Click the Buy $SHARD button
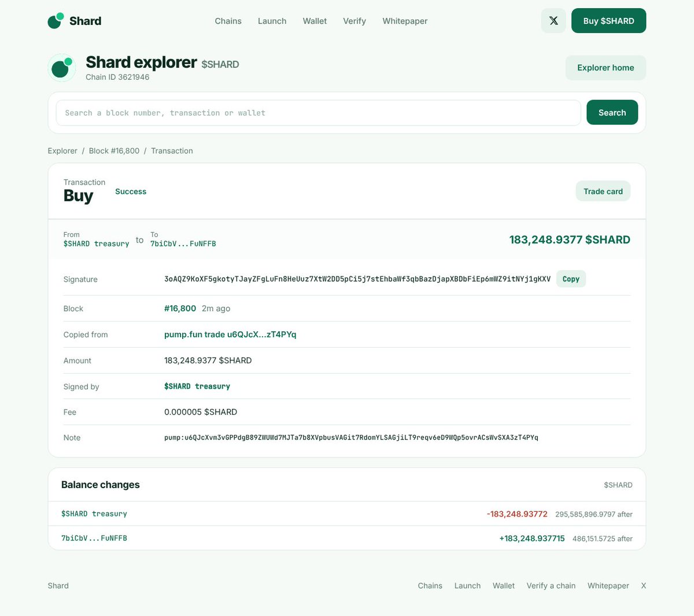 [x=608, y=21]
